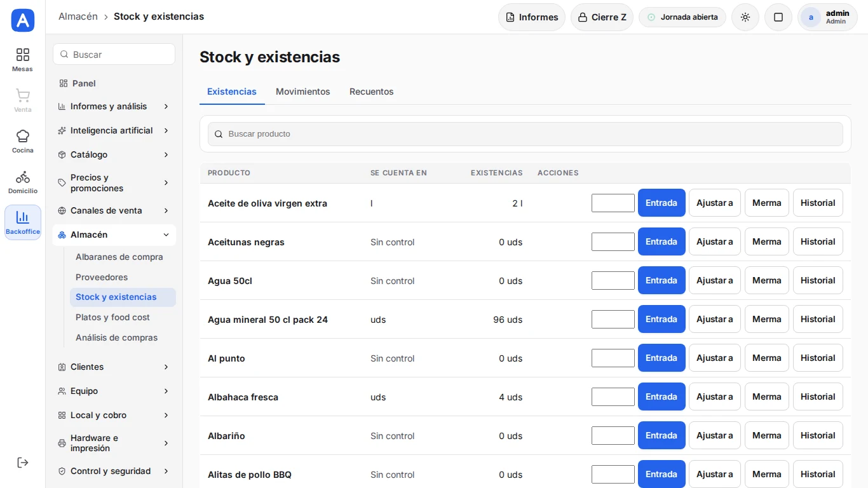Expand Inteligencia artificial section
This screenshot has width=868, height=488.
[x=114, y=130]
